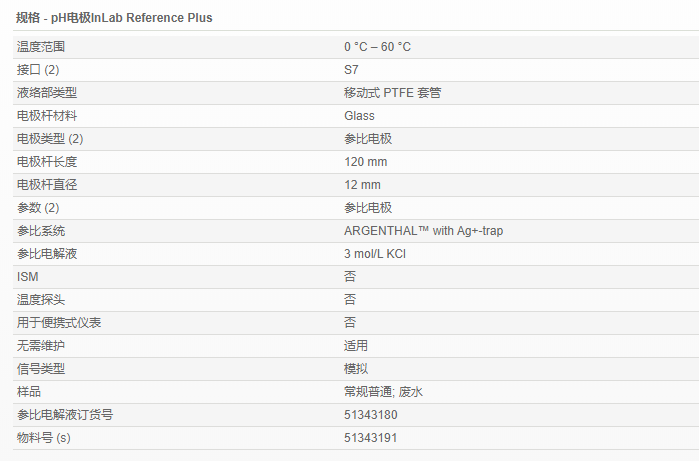Click the S7 interface value
Screen dimensions: 699x461
(x=351, y=70)
